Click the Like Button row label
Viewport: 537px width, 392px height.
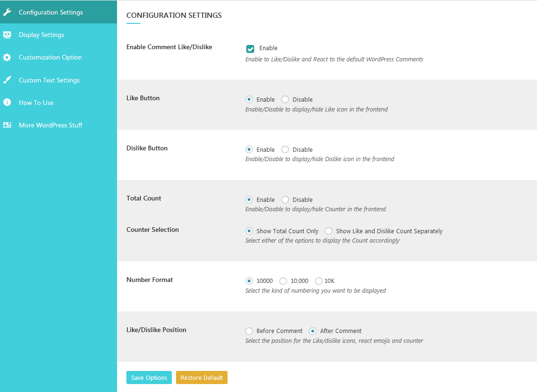click(143, 98)
